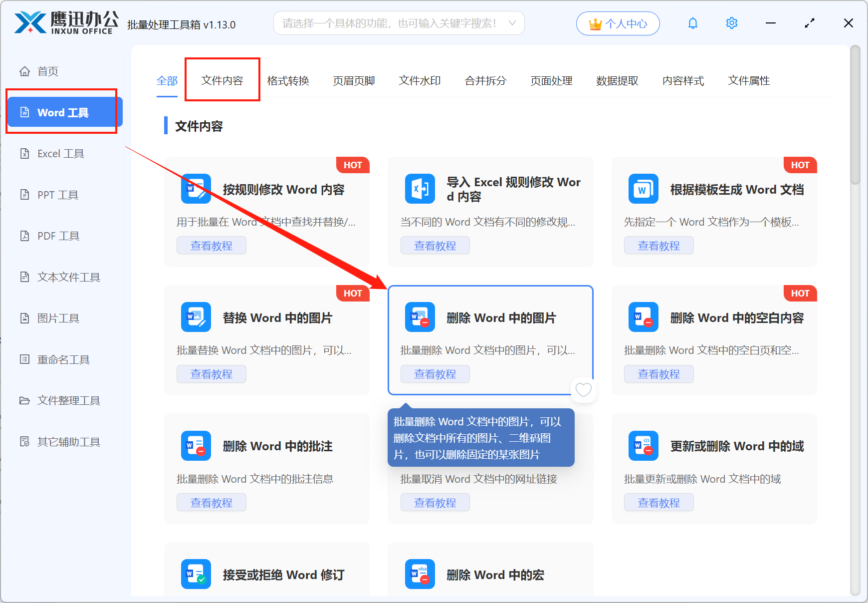Click the notification bell icon
The width and height of the screenshot is (868, 603).
click(692, 23)
